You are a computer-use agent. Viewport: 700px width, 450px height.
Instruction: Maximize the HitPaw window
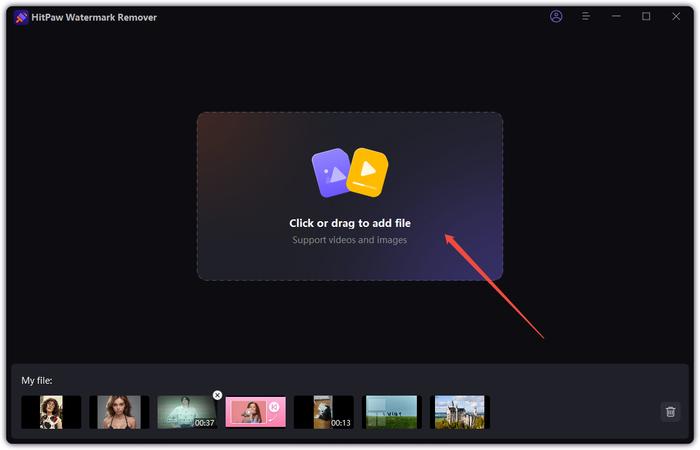pos(646,17)
